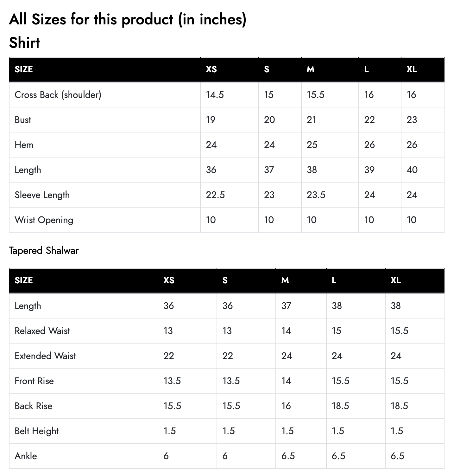Click the Shirt table XS column header
454x476 pixels.
(211, 69)
